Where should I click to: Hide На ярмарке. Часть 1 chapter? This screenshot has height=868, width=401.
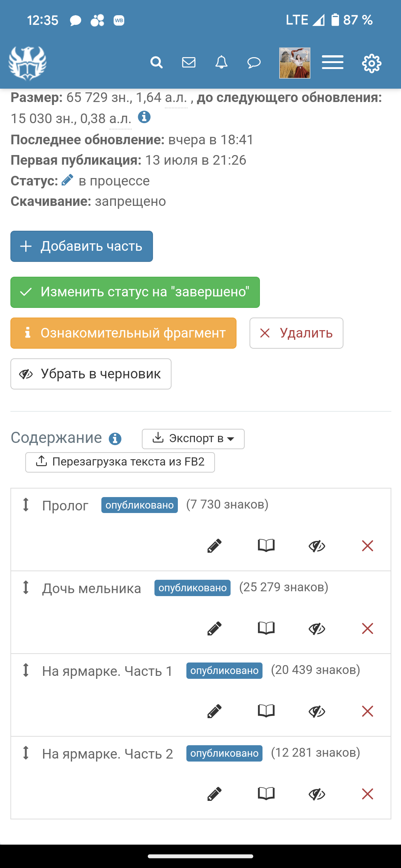coord(317,711)
